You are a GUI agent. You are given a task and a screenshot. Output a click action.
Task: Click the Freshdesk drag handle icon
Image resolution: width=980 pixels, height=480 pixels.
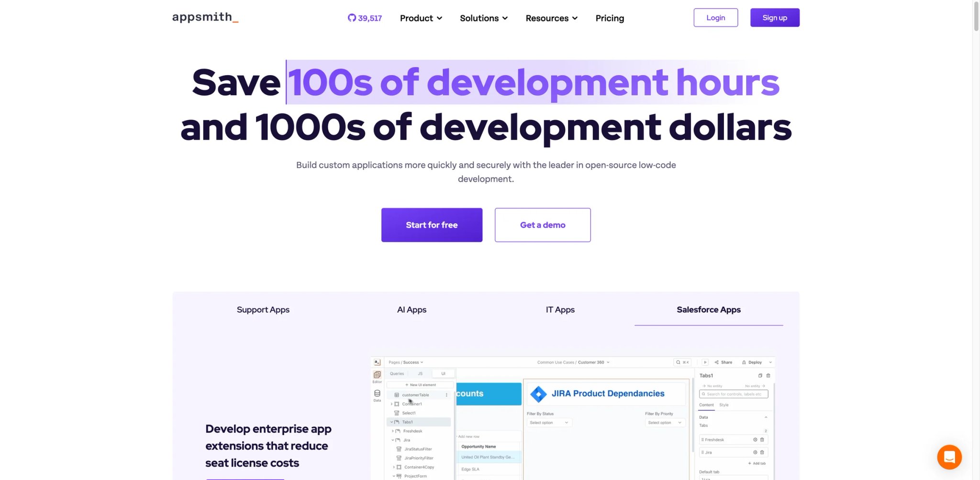point(702,440)
